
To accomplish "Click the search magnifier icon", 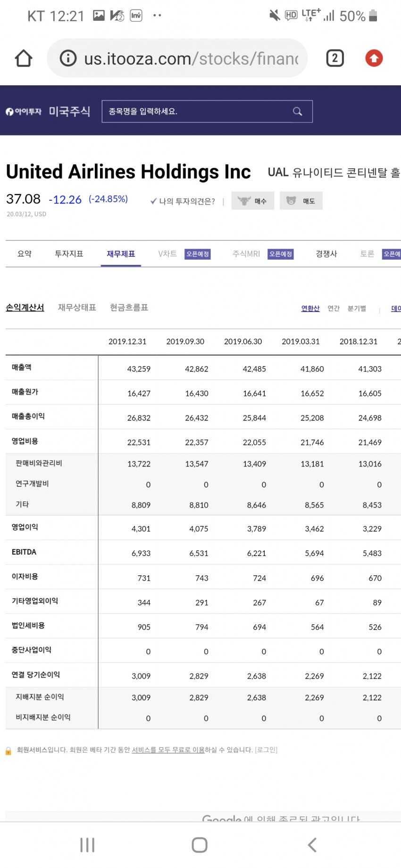I will tap(297, 112).
